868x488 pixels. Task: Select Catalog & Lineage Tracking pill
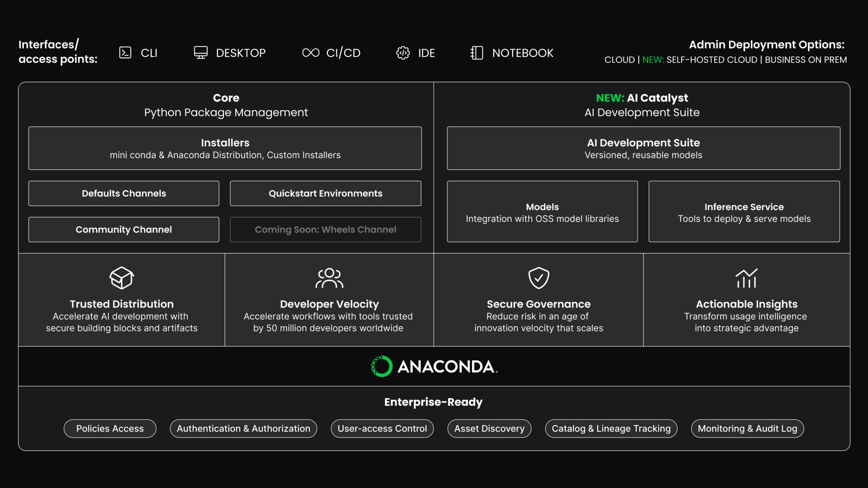pyautogui.click(x=611, y=428)
